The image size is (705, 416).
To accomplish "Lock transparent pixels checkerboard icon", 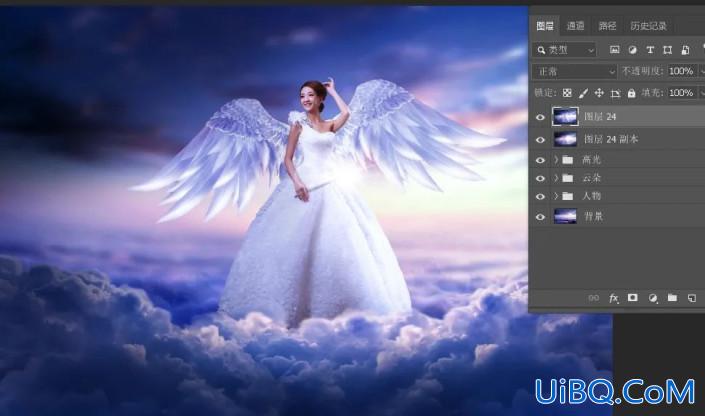I will point(567,93).
